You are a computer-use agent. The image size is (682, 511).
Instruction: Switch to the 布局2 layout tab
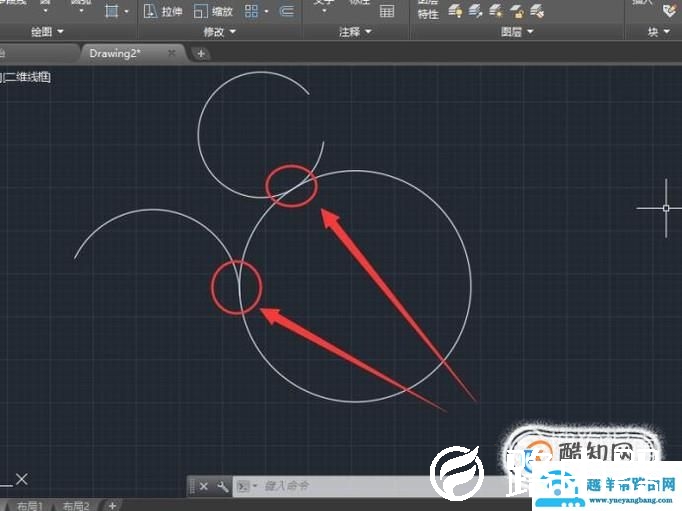[x=77, y=505]
